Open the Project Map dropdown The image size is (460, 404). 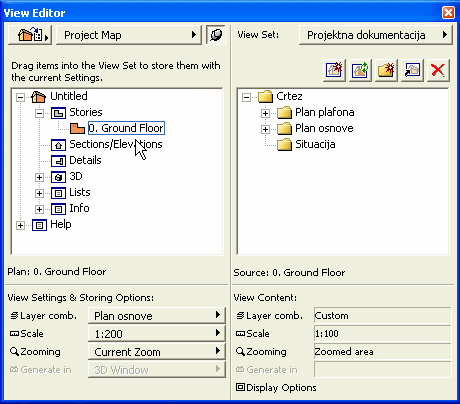(129, 35)
